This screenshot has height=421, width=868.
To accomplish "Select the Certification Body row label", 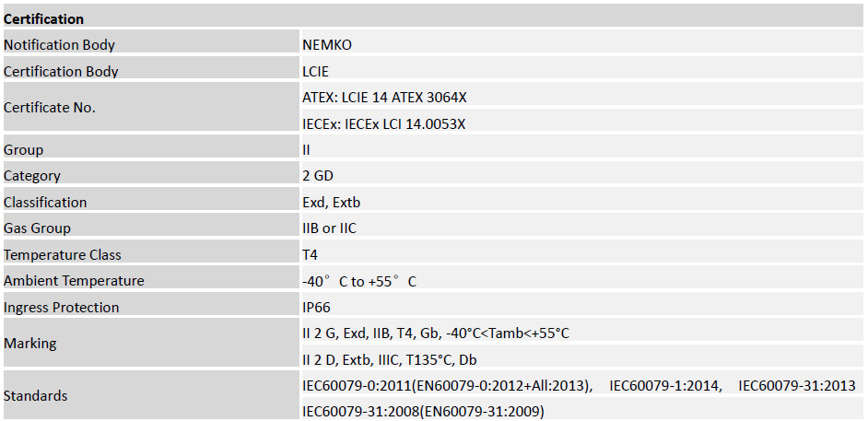I will pos(61,71).
